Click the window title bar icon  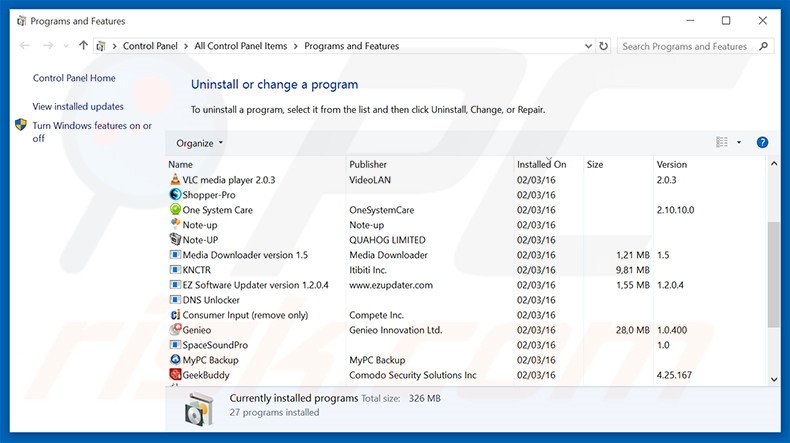click(x=21, y=21)
